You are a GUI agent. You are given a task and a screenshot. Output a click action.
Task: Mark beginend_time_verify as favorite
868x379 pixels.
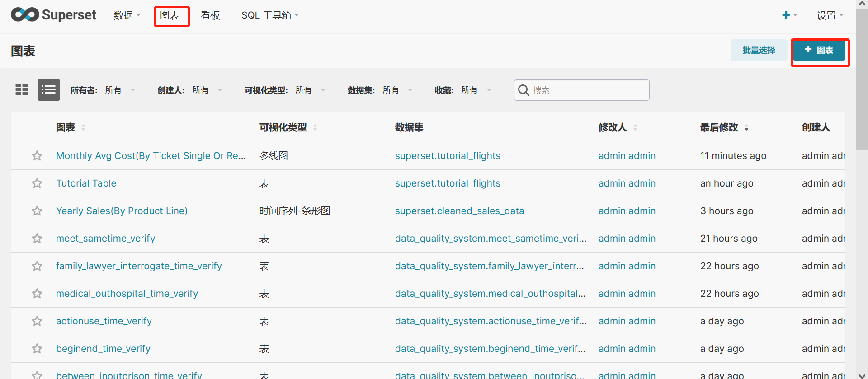click(37, 349)
